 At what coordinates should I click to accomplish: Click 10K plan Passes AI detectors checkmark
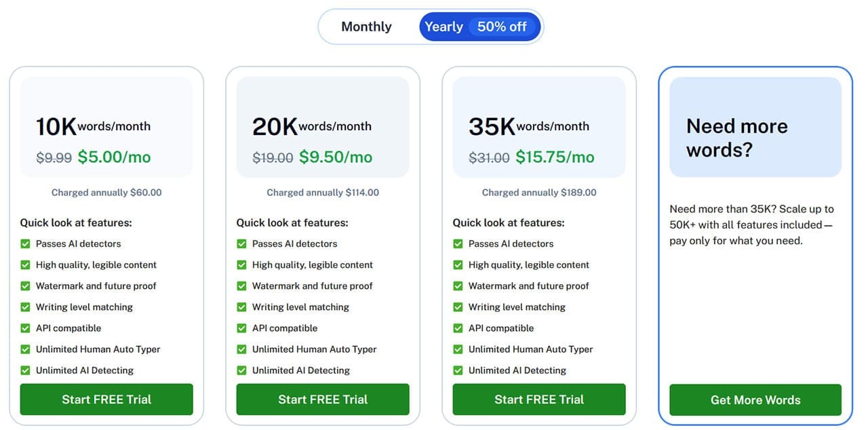tap(25, 243)
